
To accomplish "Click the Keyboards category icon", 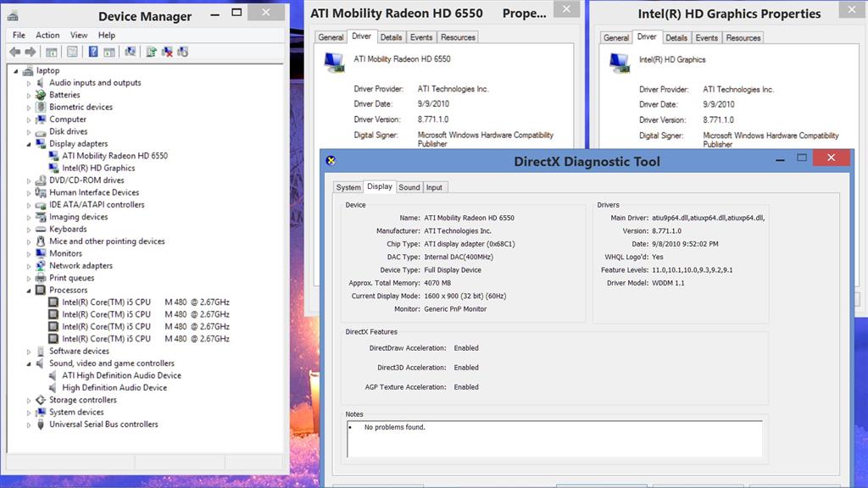I will point(41,229).
